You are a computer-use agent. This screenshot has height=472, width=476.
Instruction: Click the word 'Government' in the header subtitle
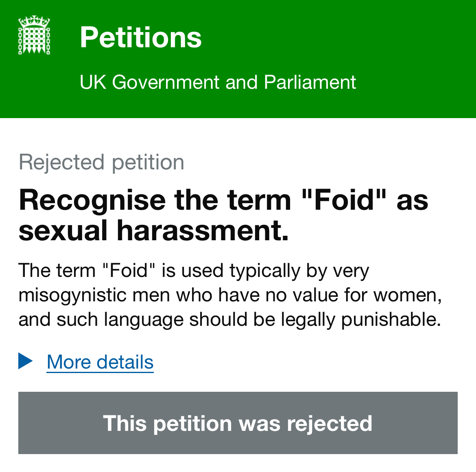(166, 82)
